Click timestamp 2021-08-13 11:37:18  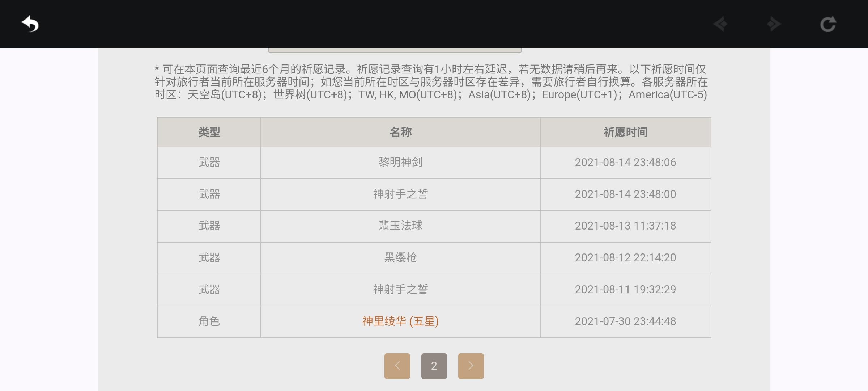[x=625, y=226]
